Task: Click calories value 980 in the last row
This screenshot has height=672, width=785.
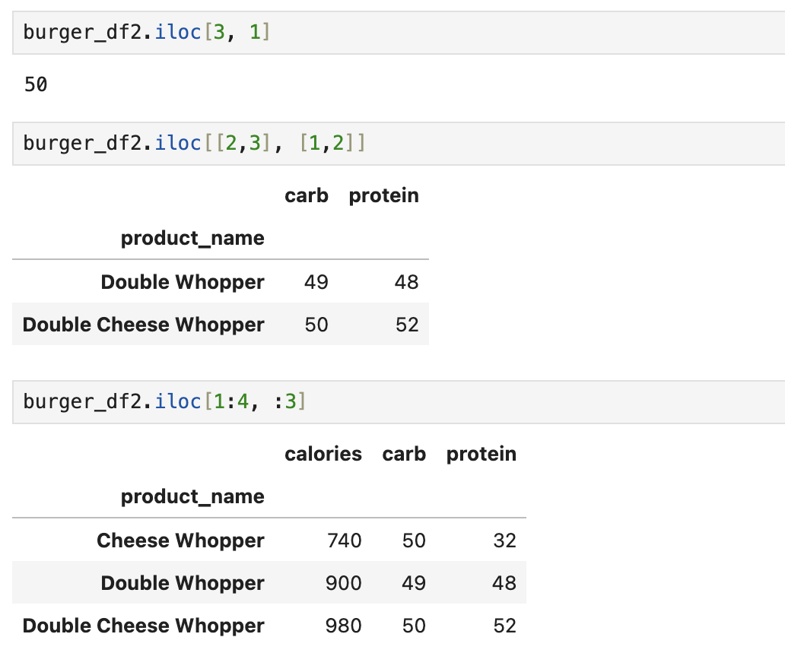Action: point(344,626)
